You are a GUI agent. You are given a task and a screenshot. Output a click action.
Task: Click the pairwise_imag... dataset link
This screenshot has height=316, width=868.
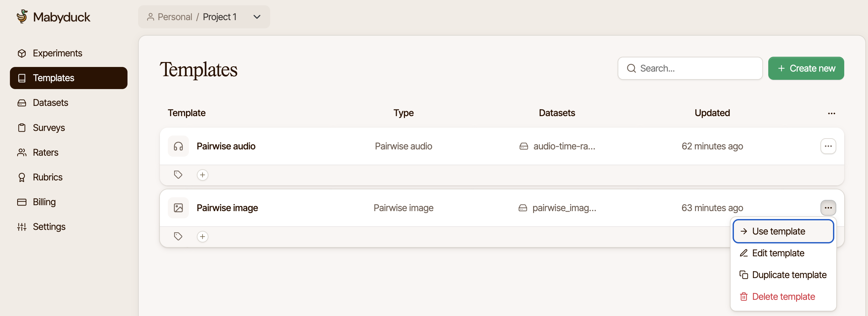(x=557, y=208)
